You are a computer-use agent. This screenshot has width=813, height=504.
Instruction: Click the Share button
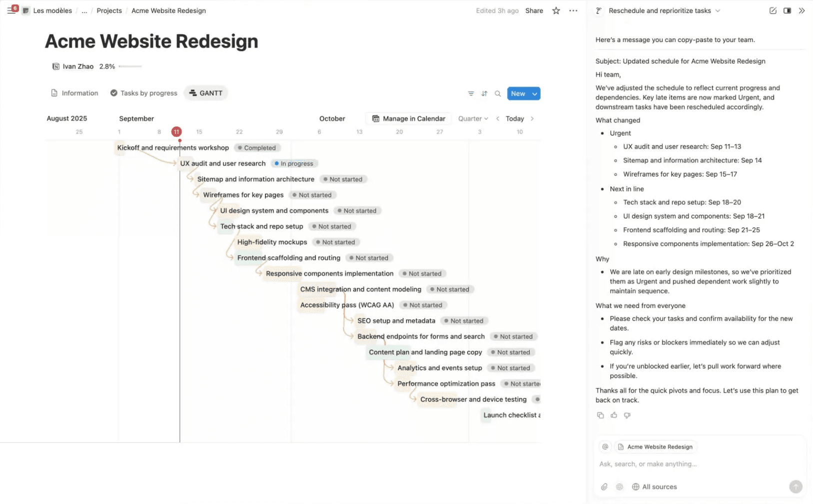pyautogui.click(x=534, y=10)
